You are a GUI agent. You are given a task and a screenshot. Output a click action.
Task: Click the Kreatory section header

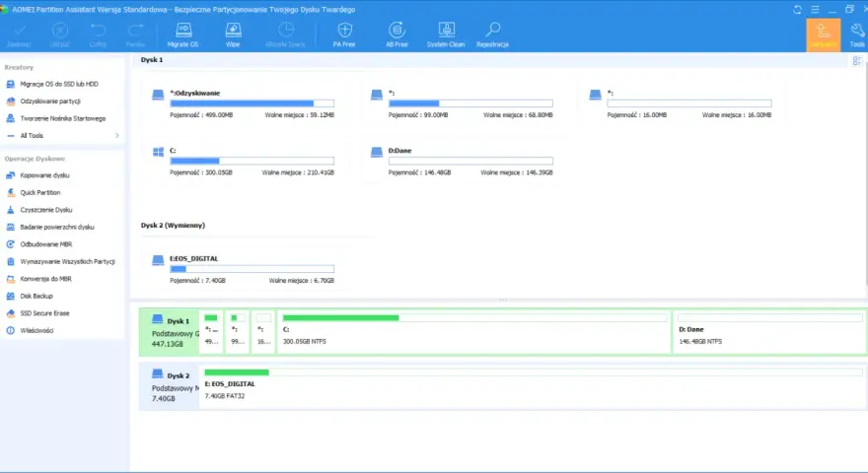19,67
